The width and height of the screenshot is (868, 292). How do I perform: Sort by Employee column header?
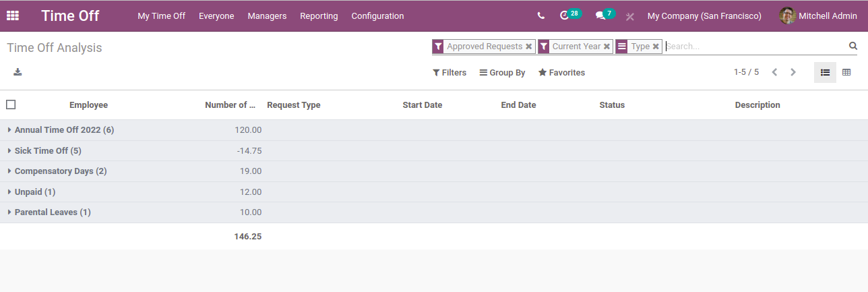[x=88, y=105]
